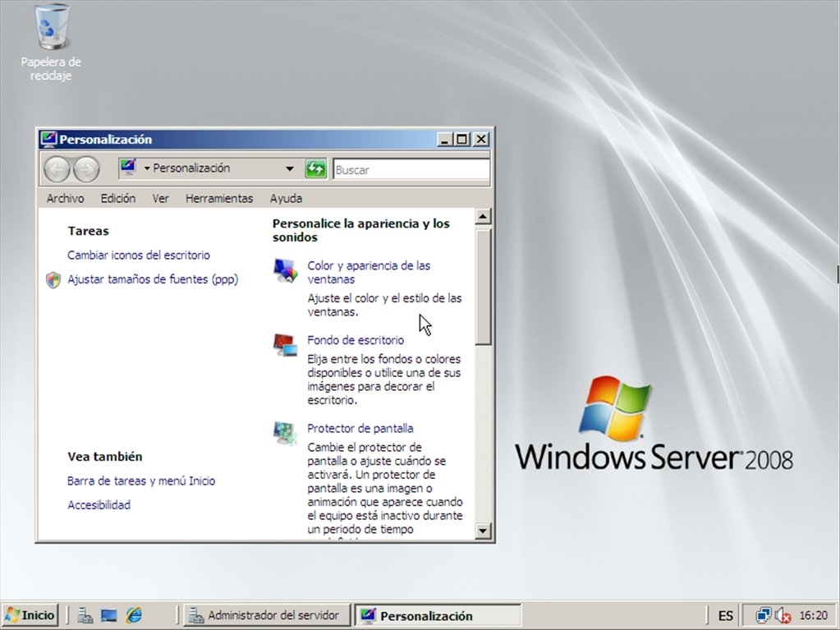The height and width of the screenshot is (630, 840).
Task: Open Server Manager from Quick Launch
Action: point(85,615)
